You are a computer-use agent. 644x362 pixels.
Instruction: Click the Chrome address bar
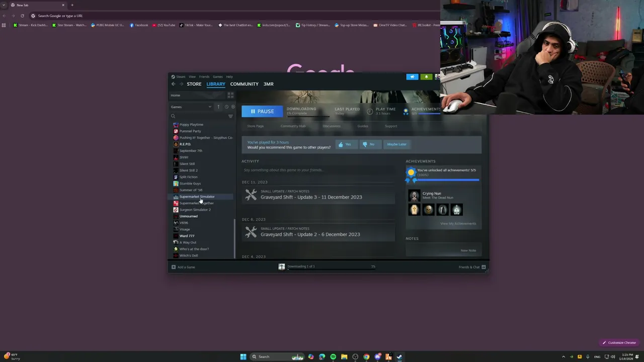pos(234,16)
